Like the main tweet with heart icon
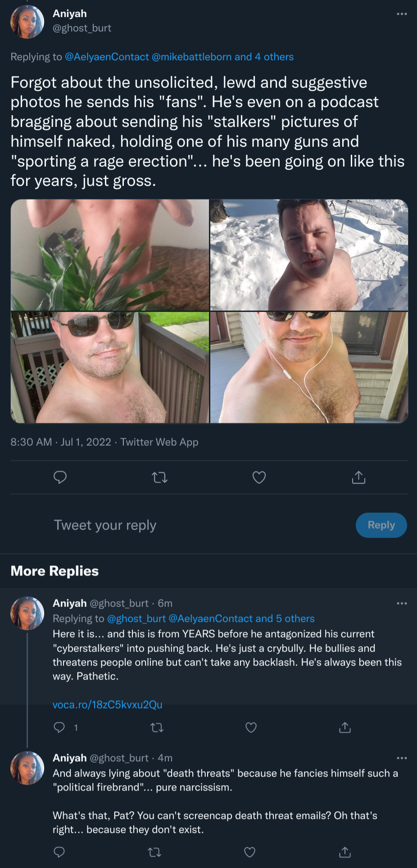417x868 pixels. click(x=259, y=477)
